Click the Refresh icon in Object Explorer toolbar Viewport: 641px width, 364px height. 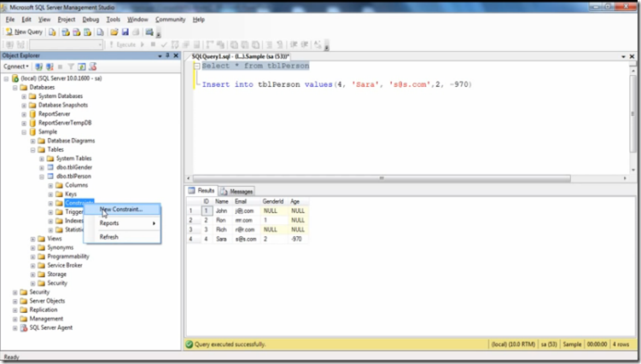click(x=82, y=66)
